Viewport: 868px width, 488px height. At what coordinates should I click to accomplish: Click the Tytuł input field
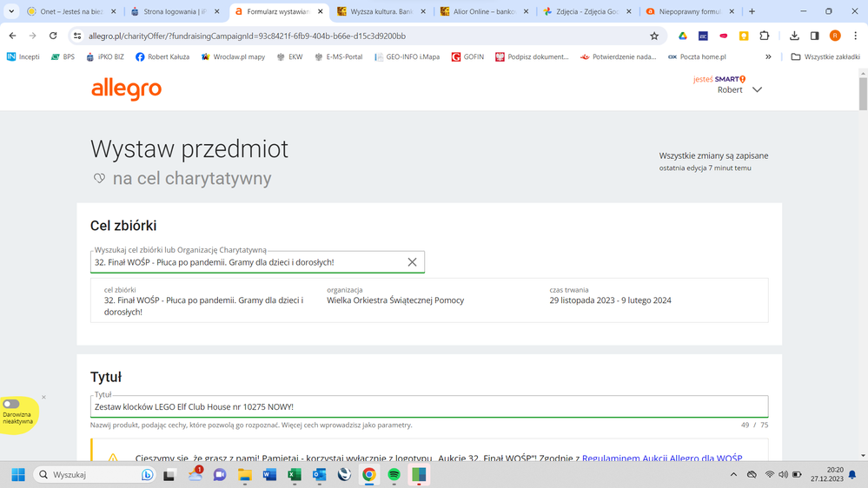coord(429,406)
